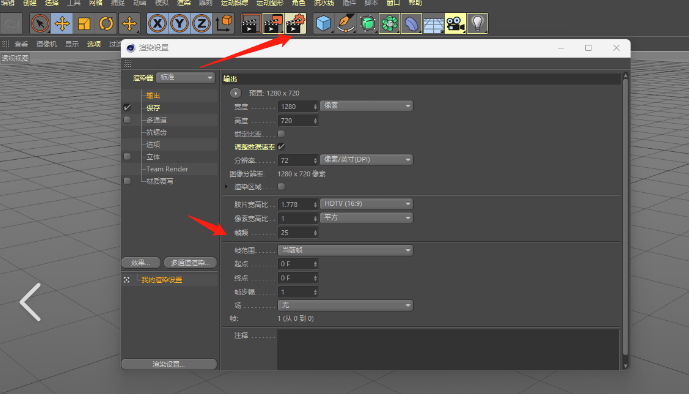Screen dimensions: 689x394
Task: Click the 效果... button
Action: [141, 263]
